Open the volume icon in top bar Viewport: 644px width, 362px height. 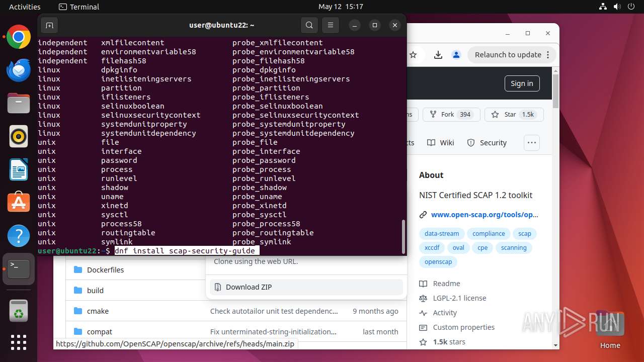point(617,7)
